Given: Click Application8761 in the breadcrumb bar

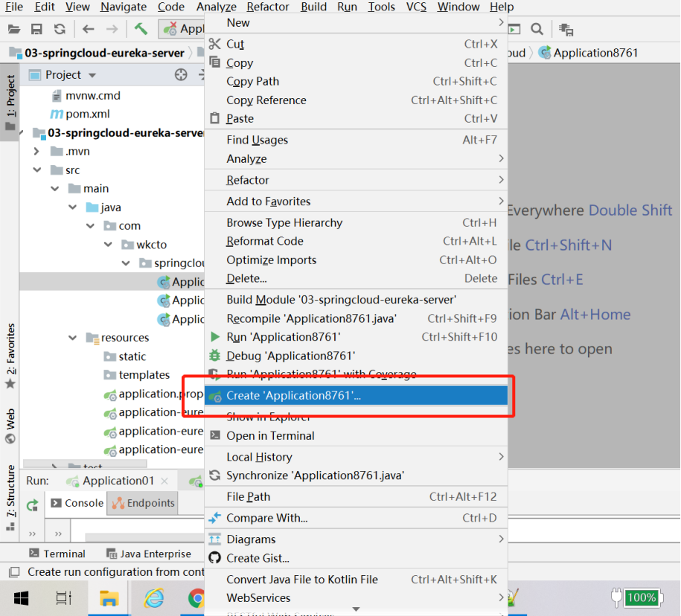Looking at the screenshot, I should click(588, 53).
